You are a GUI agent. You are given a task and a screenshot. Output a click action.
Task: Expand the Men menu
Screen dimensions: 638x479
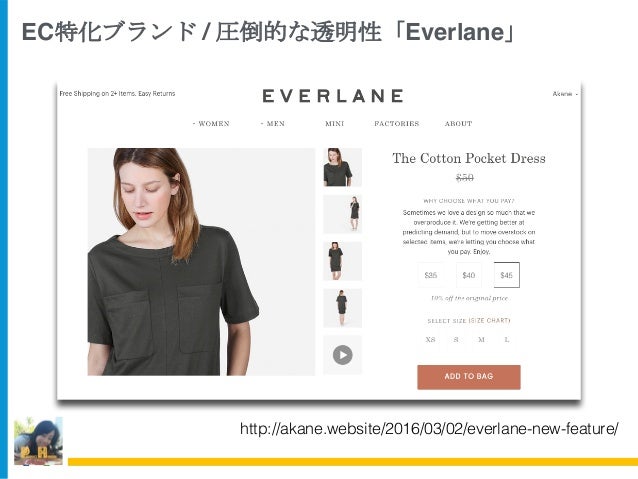pos(273,123)
